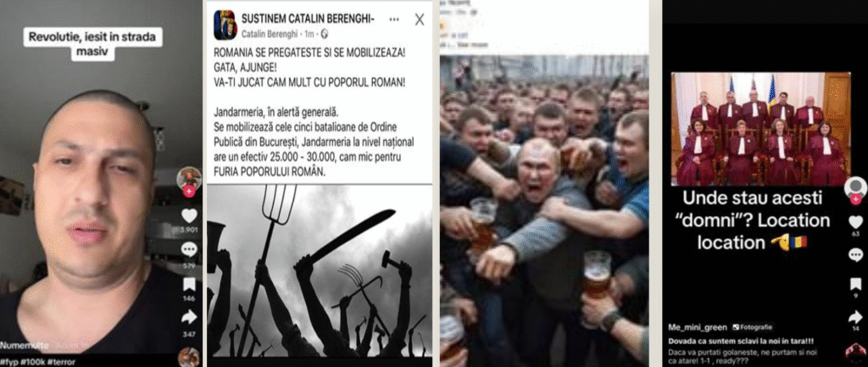Viewport: 868px width, 367px height.
Task: Follow the creator via red plus on avatar
Action: tap(189, 192)
